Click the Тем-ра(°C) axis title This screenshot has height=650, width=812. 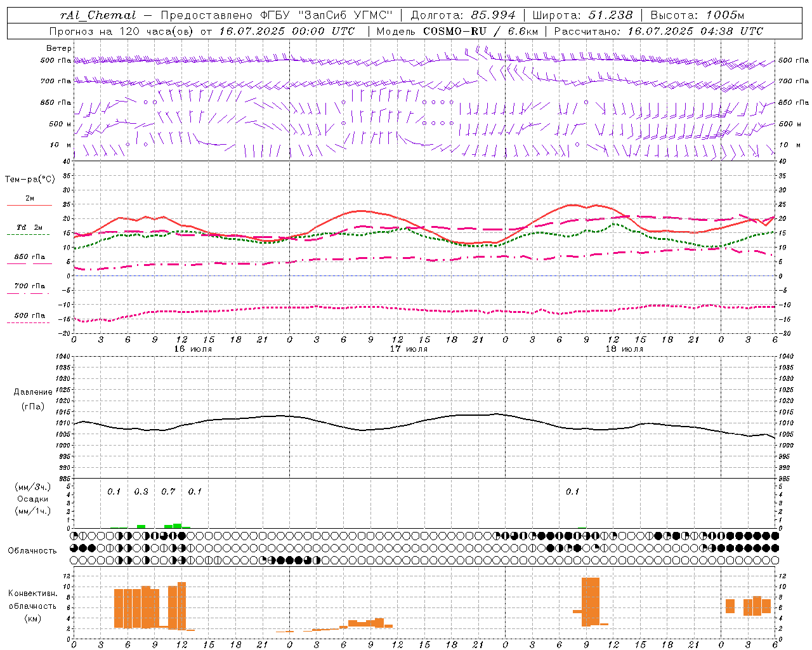pyautogui.click(x=30, y=180)
